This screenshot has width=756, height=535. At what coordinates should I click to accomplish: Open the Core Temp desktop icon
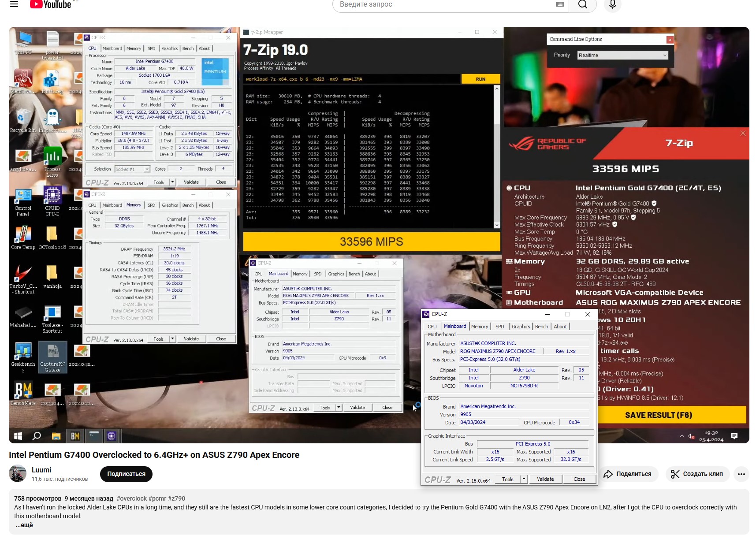point(23,238)
